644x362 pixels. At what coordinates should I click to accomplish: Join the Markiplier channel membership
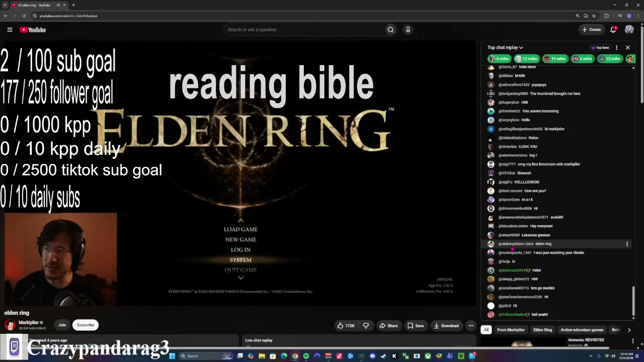point(62,325)
